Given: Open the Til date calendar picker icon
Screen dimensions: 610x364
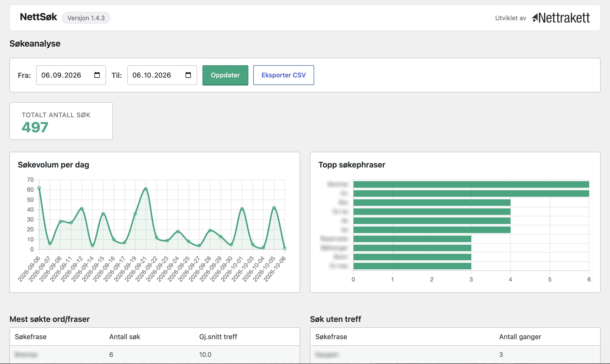Looking at the screenshot, I should click(188, 75).
